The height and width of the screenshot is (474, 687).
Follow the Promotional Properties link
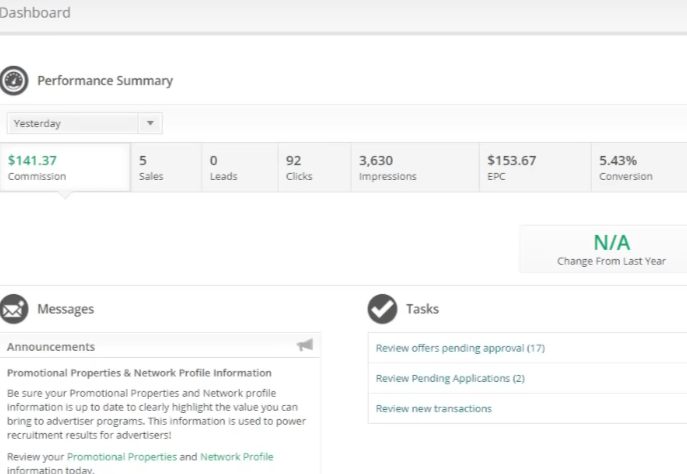121,456
